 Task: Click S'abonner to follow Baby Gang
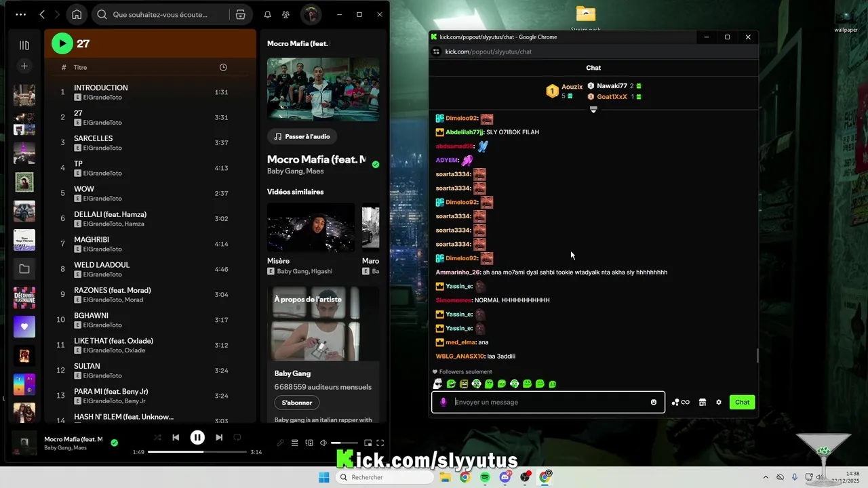297,403
